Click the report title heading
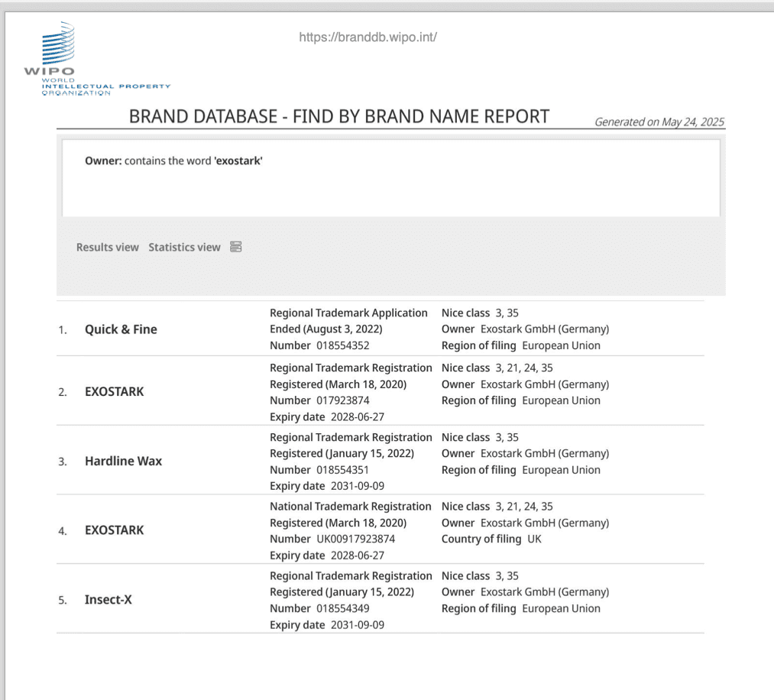The image size is (774, 700). tap(338, 116)
